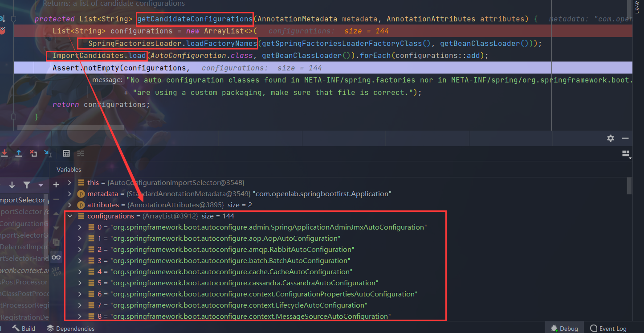Expand the metadata variable node
Screen dimensions: 644x333
pos(69,194)
